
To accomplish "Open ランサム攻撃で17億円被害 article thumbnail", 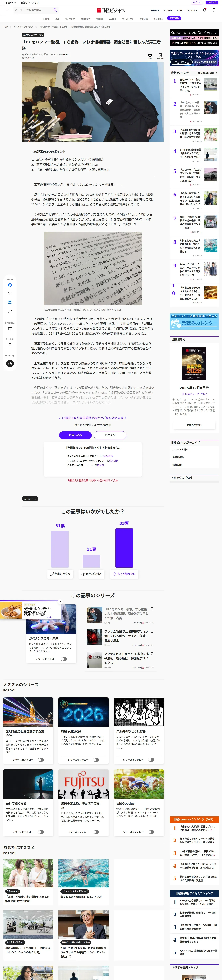I will click(x=94, y=637).
